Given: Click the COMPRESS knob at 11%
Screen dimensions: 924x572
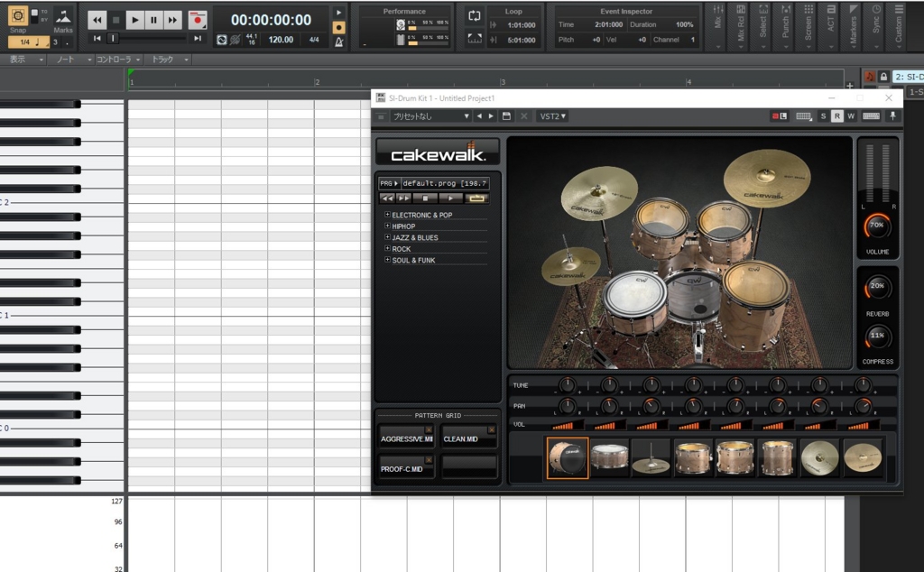Looking at the screenshot, I should [x=877, y=337].
